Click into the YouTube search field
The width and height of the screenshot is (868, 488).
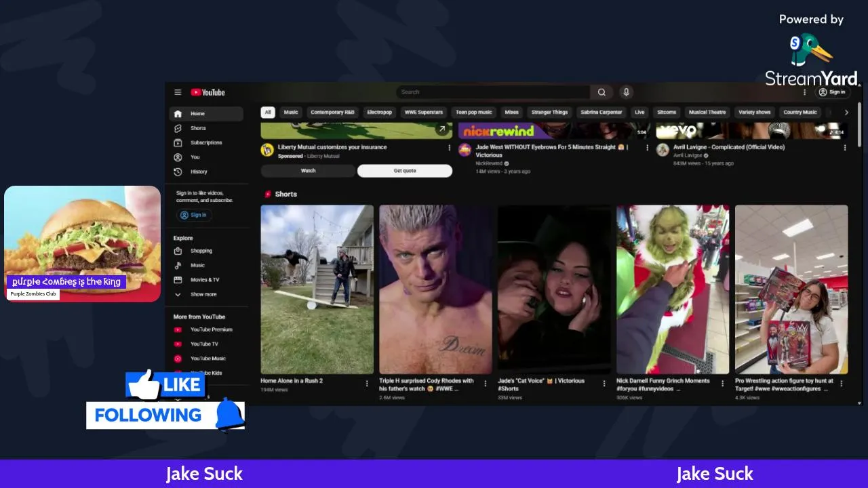[x=493, y=92]
